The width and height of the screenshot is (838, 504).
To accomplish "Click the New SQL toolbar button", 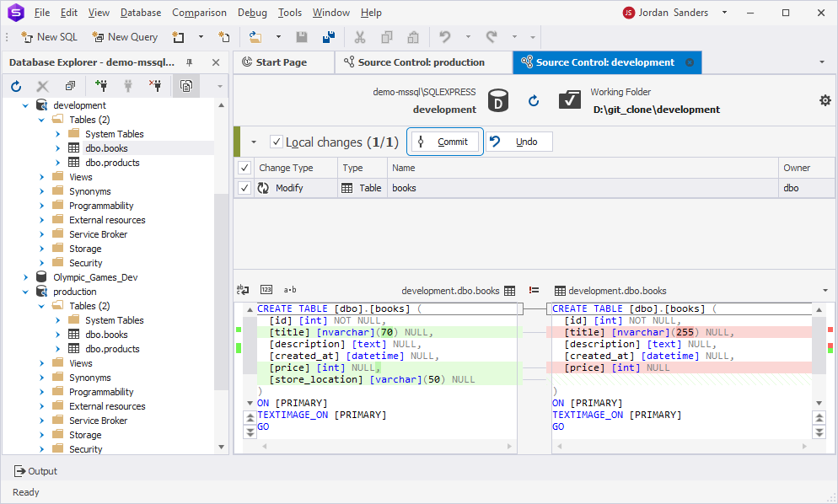I will (49, 37).
